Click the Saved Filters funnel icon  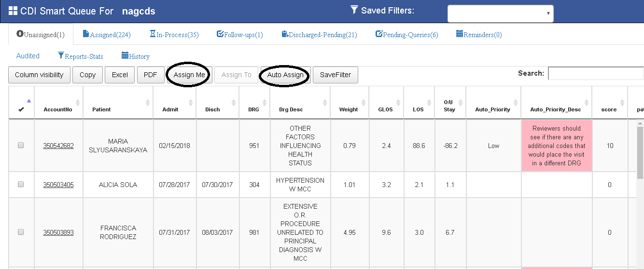[x=354, y=10]
